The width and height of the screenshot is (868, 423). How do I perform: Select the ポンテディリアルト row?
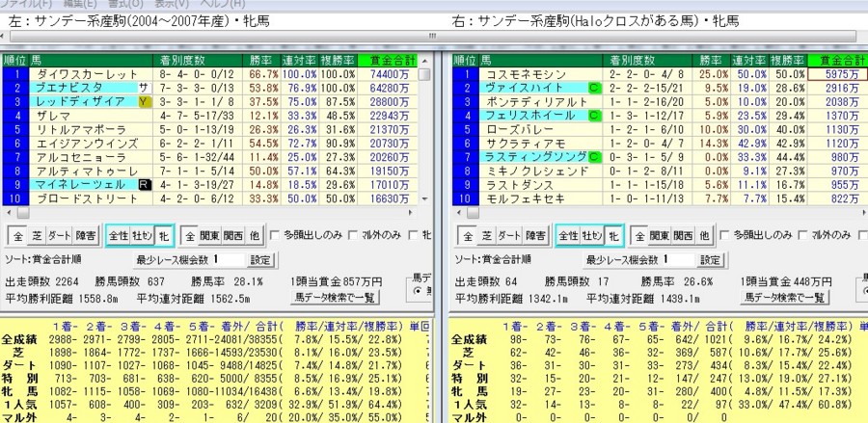pyautogui.click(x=660, y=102)
